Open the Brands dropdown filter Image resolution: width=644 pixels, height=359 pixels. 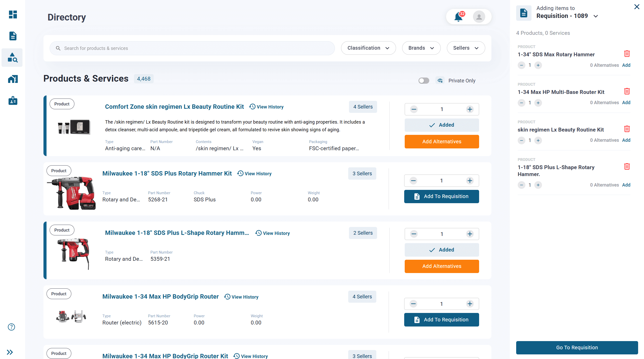pos(421,48)
